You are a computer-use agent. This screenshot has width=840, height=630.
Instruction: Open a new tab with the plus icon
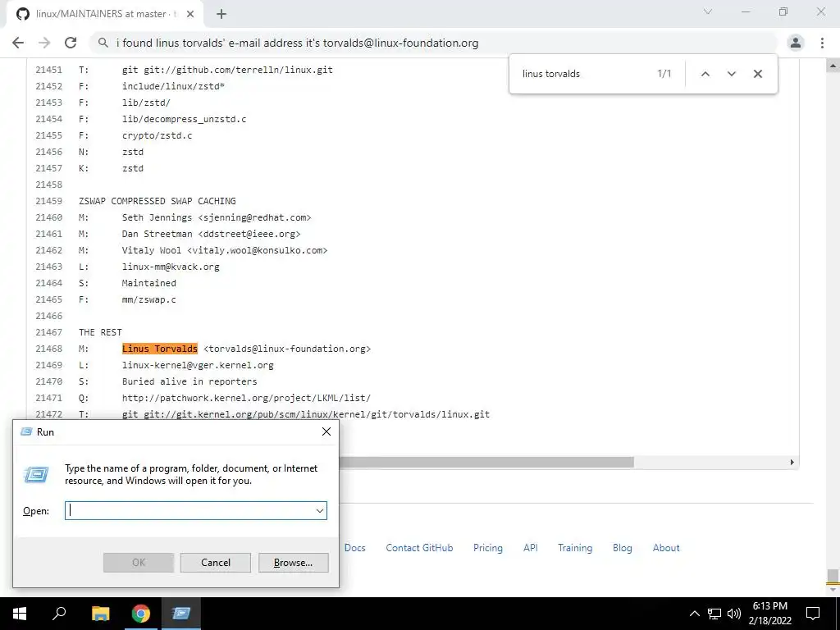pyautogui.click(x=221, y=15)
